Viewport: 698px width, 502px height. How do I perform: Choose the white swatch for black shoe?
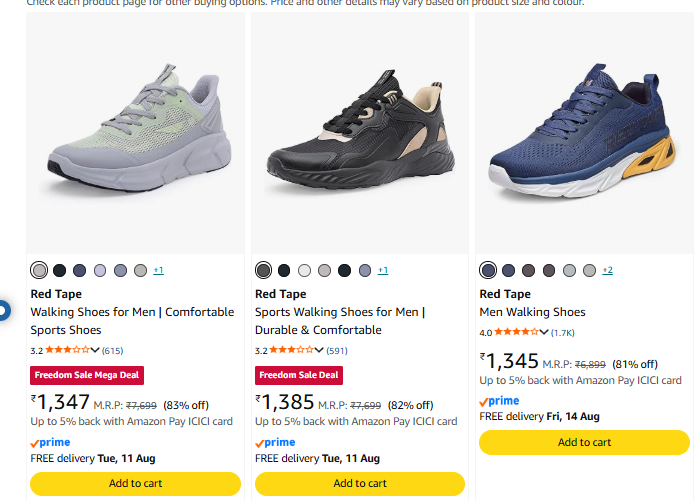click(304, 270)
